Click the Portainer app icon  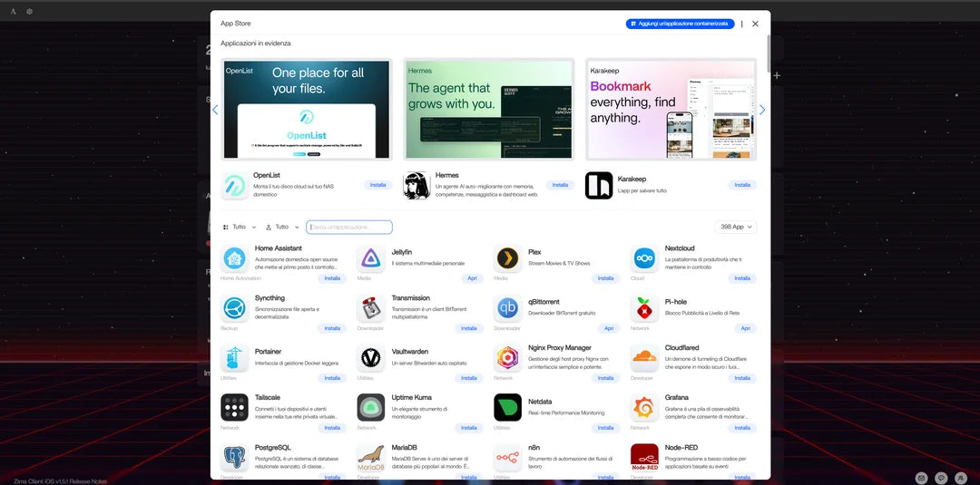pyautogui.click(x=234, y=358)
